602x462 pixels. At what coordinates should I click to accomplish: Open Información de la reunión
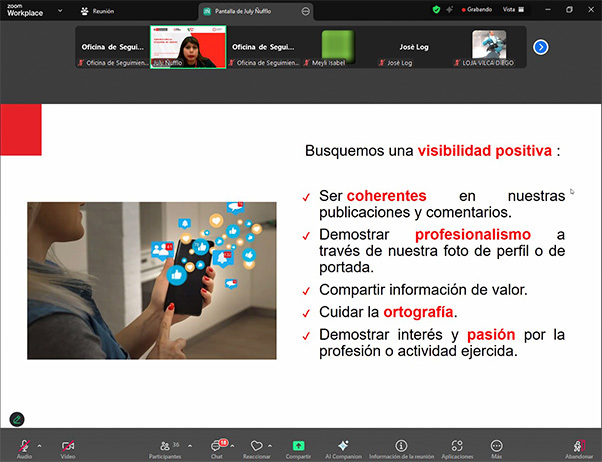(401, 449)
